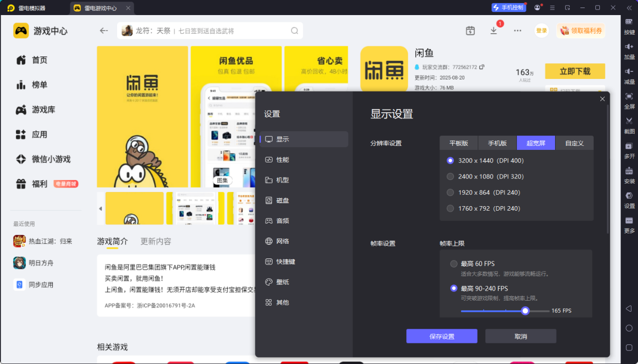This screenshot has width=638, height=364.
Task: Switch to the 手机版 resolution tab
Action: [497, 143]
